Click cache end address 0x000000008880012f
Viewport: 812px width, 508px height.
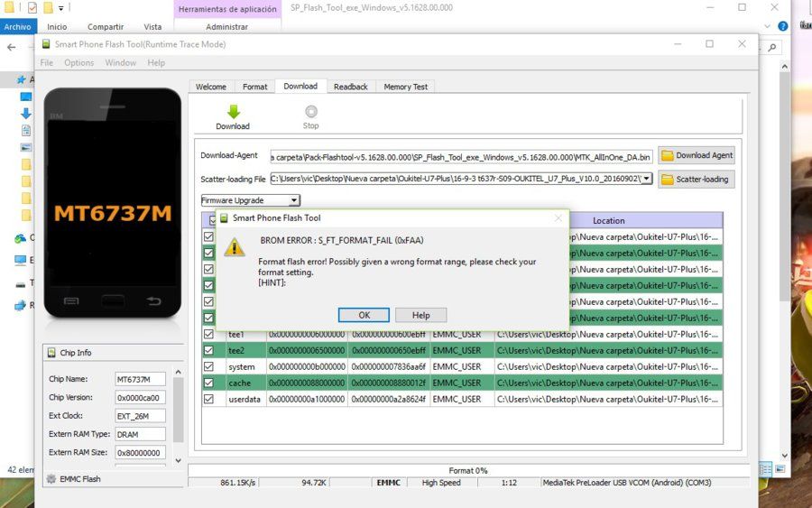pyautogui.click(x=389, y=383)
